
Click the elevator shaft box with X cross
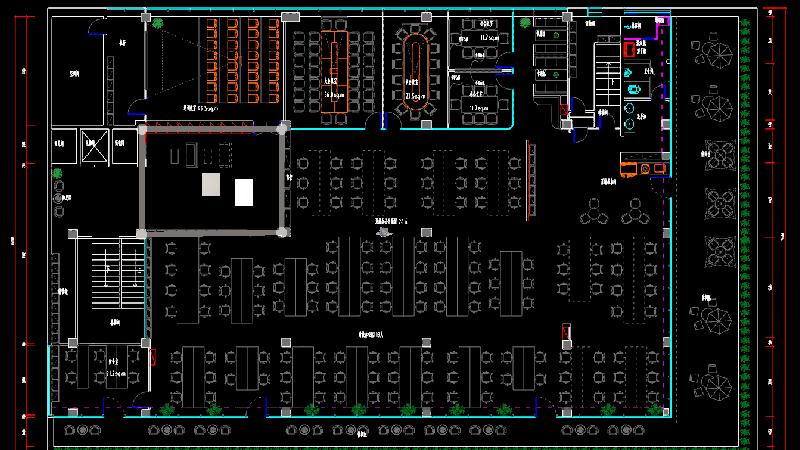tap(92, 144)
